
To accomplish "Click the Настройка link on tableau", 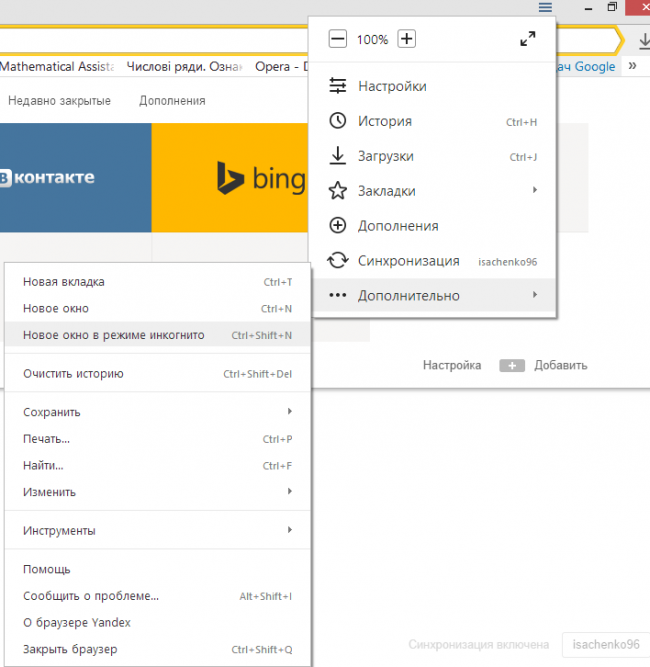I will pos(452,365).
